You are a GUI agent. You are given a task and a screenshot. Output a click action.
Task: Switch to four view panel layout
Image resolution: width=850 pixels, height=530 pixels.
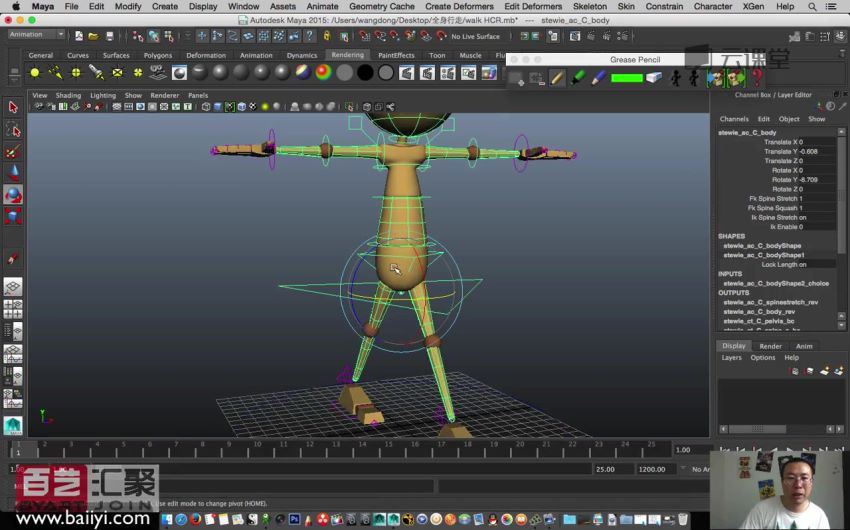[13, 309]
